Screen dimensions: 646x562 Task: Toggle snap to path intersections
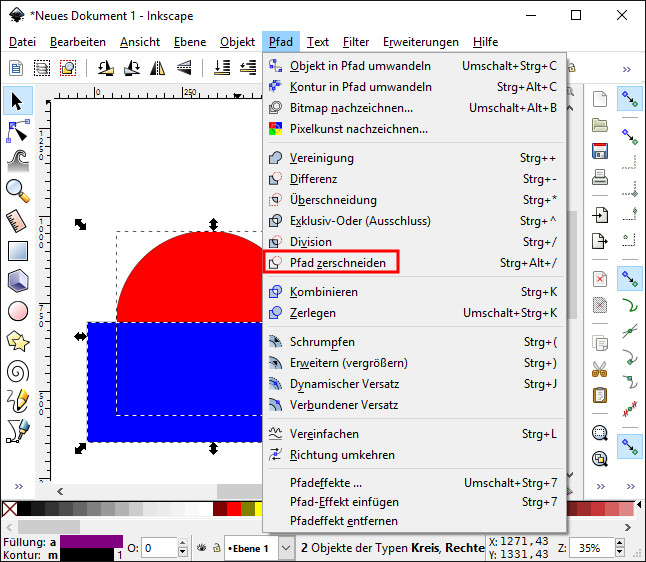630,330
